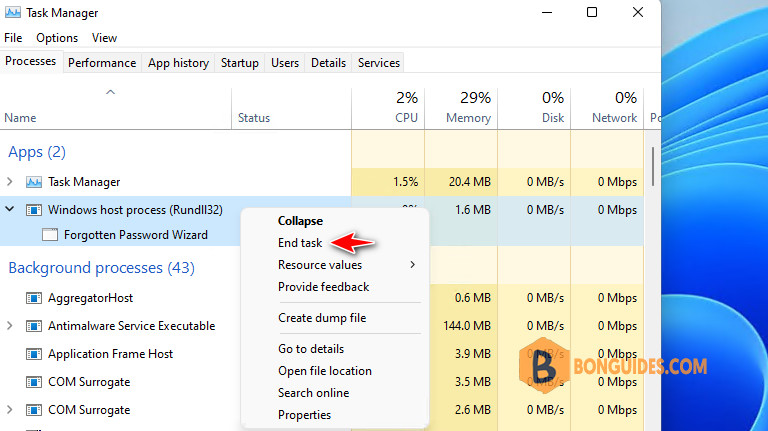Image resolution: width=768 pixels, height=431 pixels.
Task: Select Resource values in the context menu
Action: [320, 265]
